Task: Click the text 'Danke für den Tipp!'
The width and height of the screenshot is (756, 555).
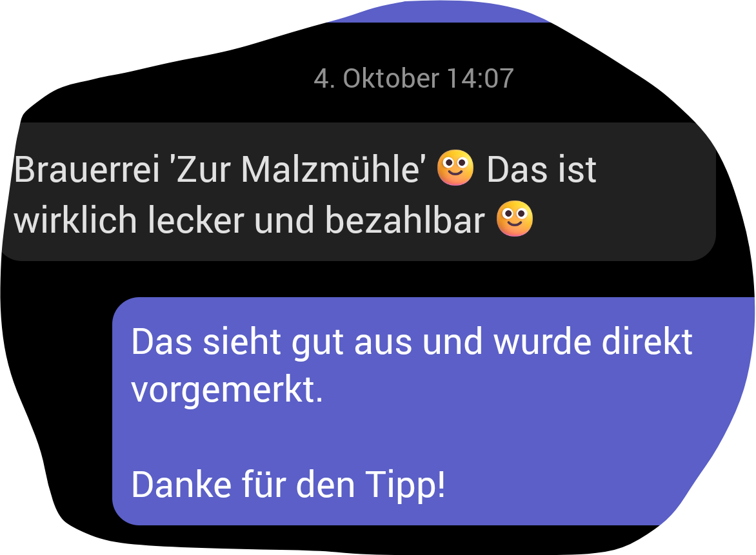Action: pyautogui.click(x=288, y=485)
